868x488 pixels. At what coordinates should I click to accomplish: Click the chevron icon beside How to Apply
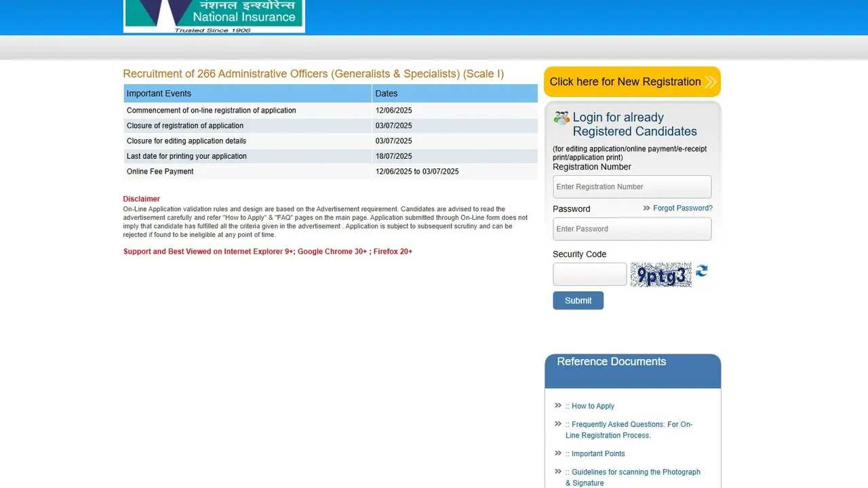coord(557,405)
